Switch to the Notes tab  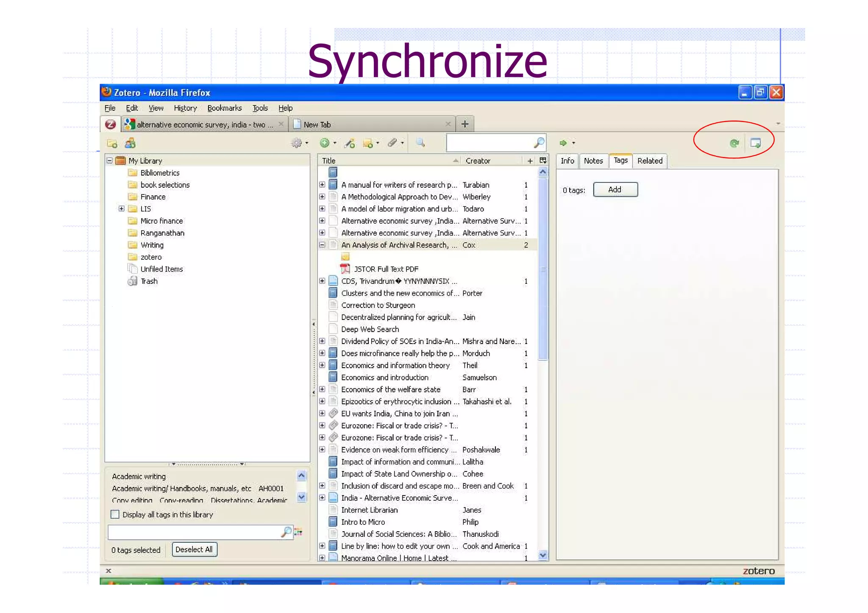point(593,161)
